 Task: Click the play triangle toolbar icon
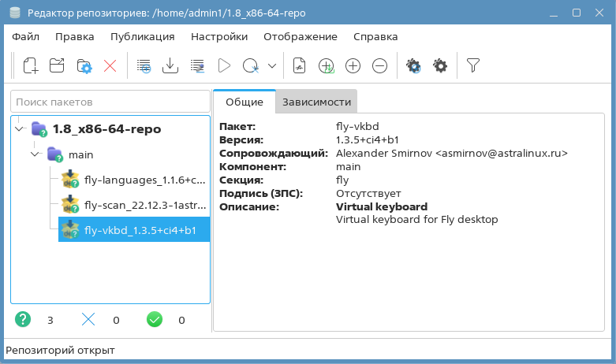(x=223, y=66)
